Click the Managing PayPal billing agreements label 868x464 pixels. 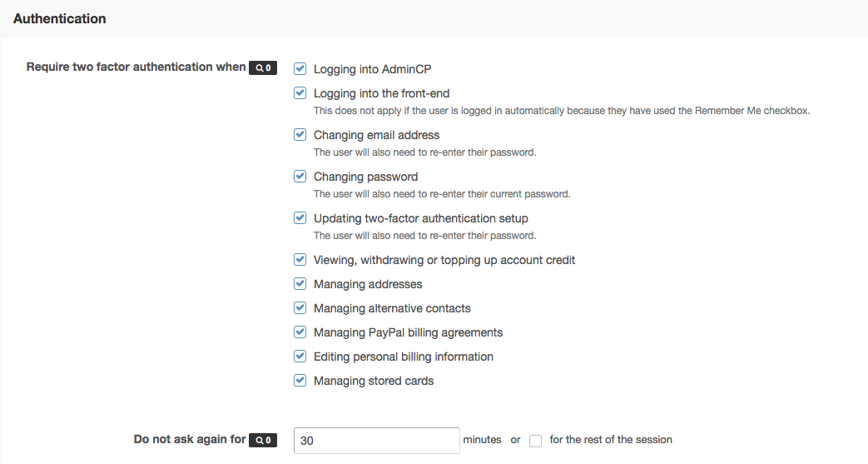(408, 332)
